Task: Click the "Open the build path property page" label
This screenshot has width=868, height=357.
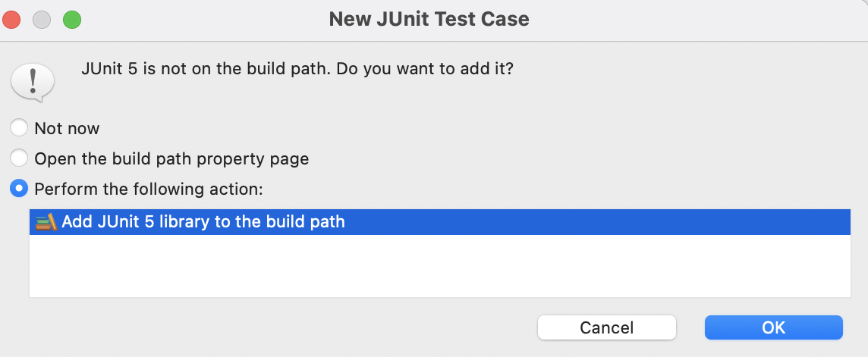Action: (171, 159)
